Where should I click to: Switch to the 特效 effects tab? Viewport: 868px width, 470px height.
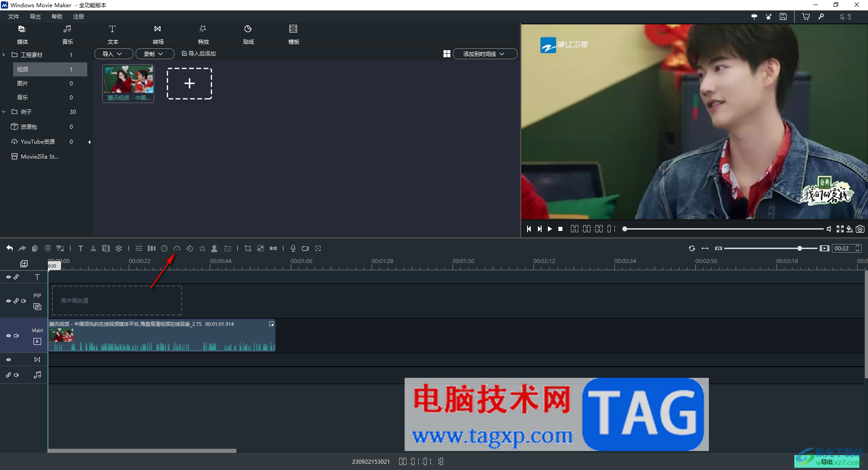pos(203,35)
